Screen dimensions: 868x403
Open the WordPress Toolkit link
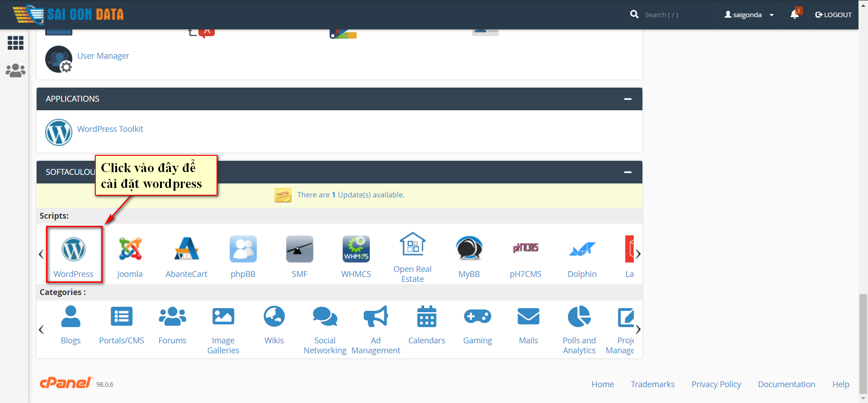[x=110, y=129]
